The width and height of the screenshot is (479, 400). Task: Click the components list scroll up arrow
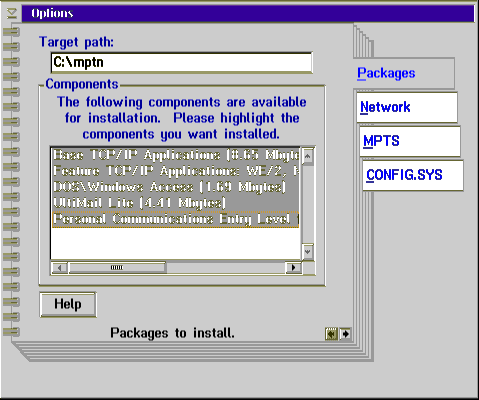307,156
